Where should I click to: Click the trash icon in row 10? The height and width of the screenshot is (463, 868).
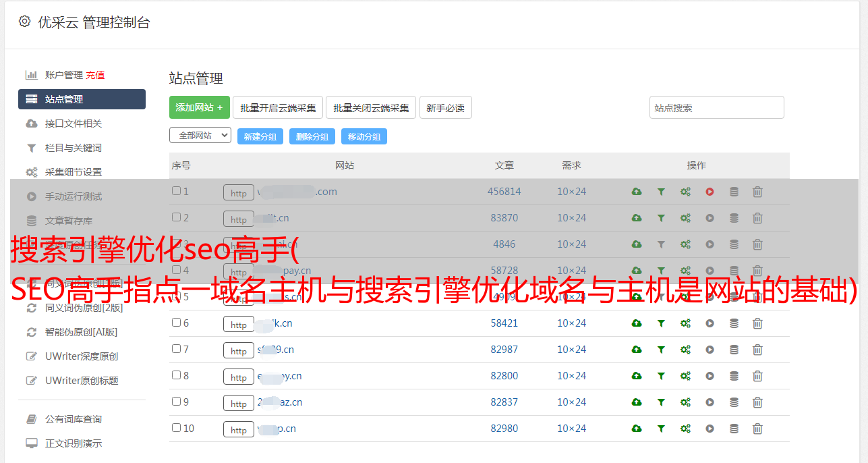(x=757, y=429)
